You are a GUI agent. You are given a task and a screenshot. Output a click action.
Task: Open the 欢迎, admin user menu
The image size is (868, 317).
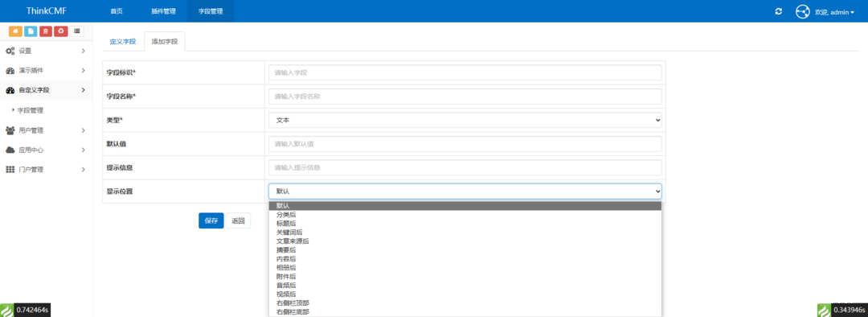tap(834, 12)
